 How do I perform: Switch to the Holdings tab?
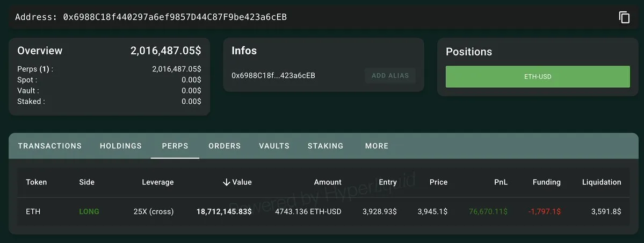point(121,146)
